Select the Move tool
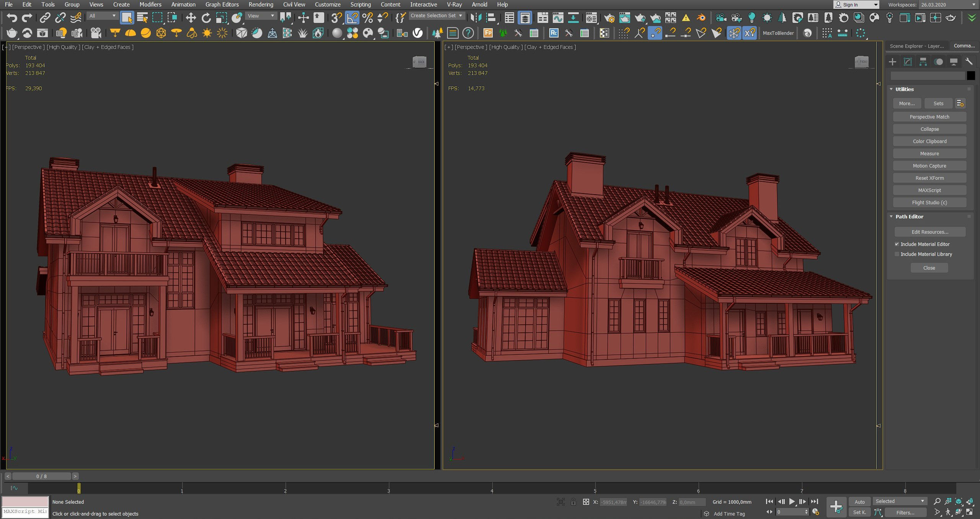 [191, 18]
